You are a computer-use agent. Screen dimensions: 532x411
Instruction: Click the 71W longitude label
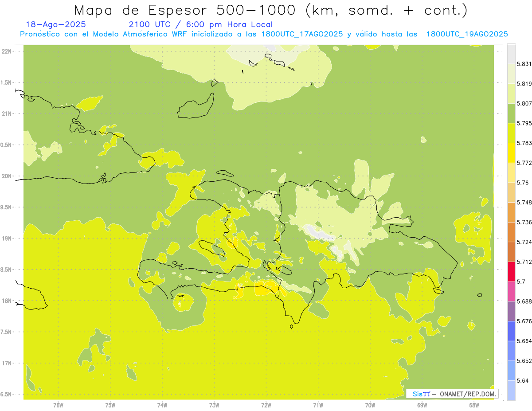click(318, 405)
